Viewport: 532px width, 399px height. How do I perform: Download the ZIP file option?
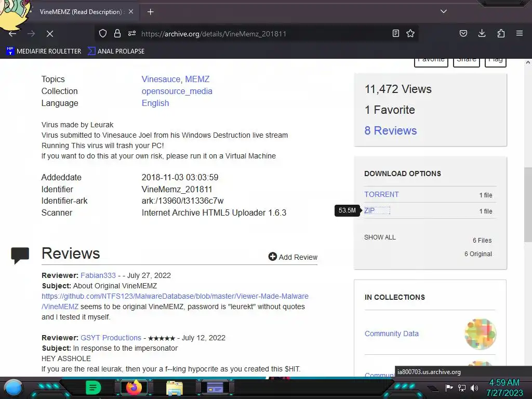(x=369, y=211)
